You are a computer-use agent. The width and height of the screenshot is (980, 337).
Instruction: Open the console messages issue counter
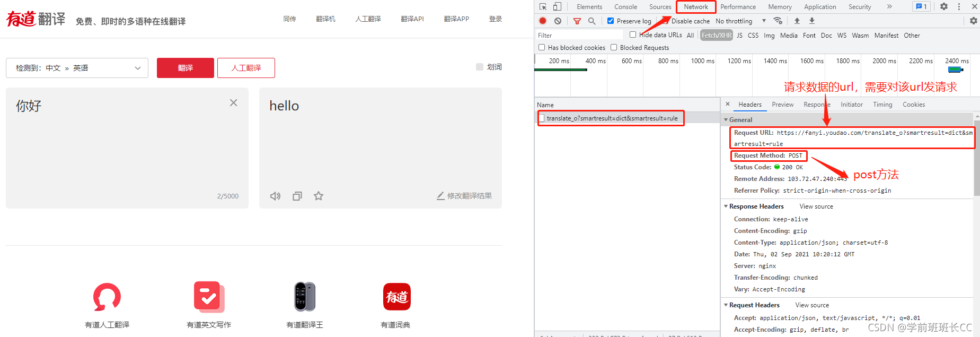[922, 6]
